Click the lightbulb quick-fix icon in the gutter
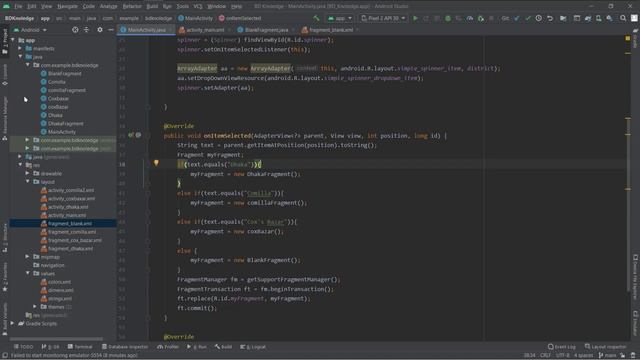 coord(156,163)
